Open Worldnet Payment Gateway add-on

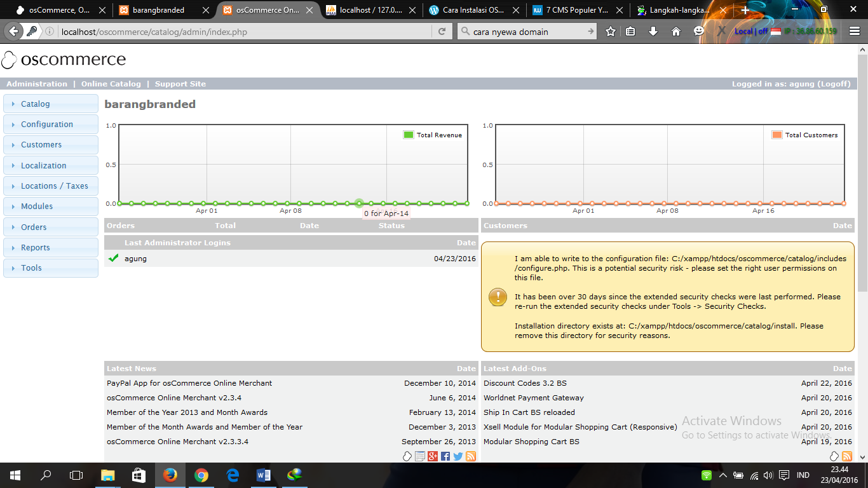coord(534,398)
